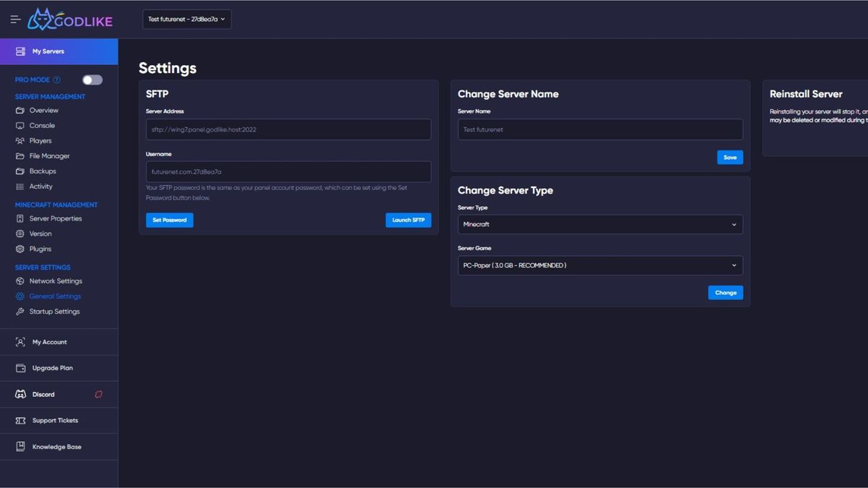Click the hamburger menu icon
Image resolution: width=868 pixels, height=488 pixels.
14,19
